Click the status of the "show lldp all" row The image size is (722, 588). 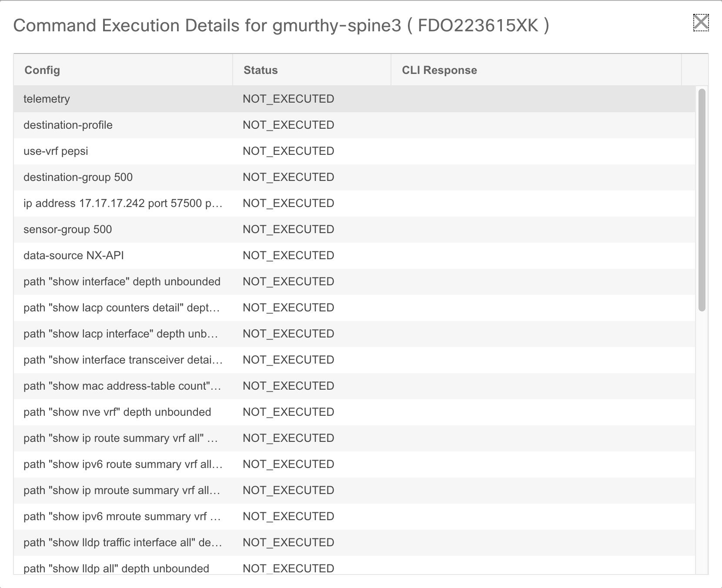(x=288, y=568)
